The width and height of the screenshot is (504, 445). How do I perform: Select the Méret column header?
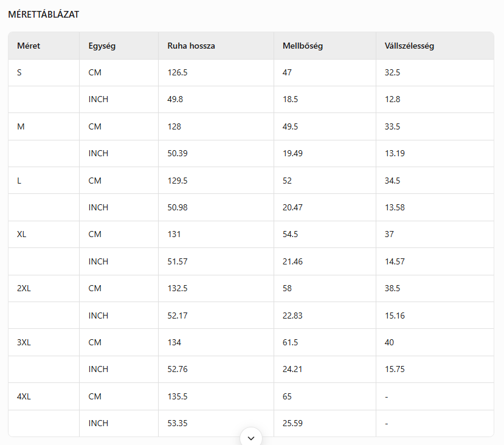click(29, 46)
